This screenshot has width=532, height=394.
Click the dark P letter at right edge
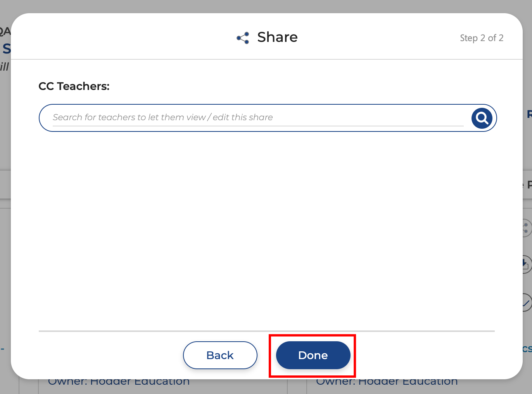tap(529, 185)
